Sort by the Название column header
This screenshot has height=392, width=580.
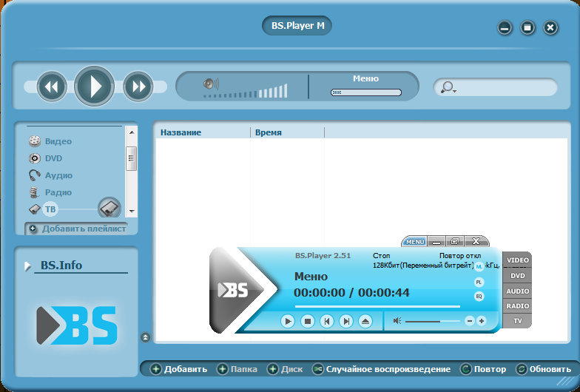(x=181, y=132)
